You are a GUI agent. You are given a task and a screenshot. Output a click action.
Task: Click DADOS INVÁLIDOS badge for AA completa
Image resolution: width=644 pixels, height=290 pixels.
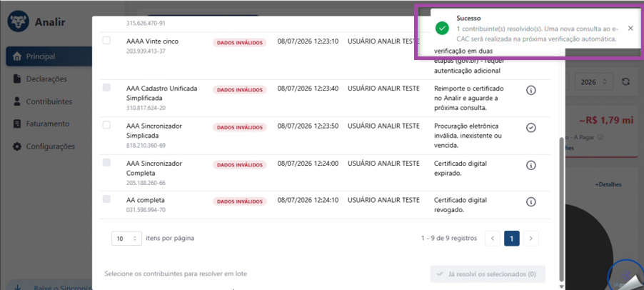(x=240, y=201)
